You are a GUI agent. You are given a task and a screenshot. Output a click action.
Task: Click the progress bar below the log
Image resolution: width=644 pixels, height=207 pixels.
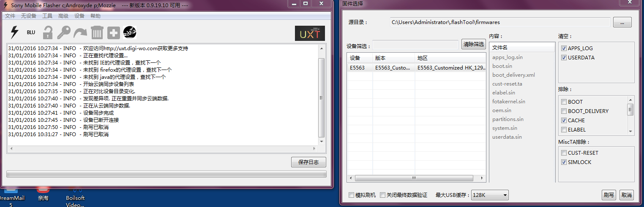pyautogui.click(x=166, y=174)
